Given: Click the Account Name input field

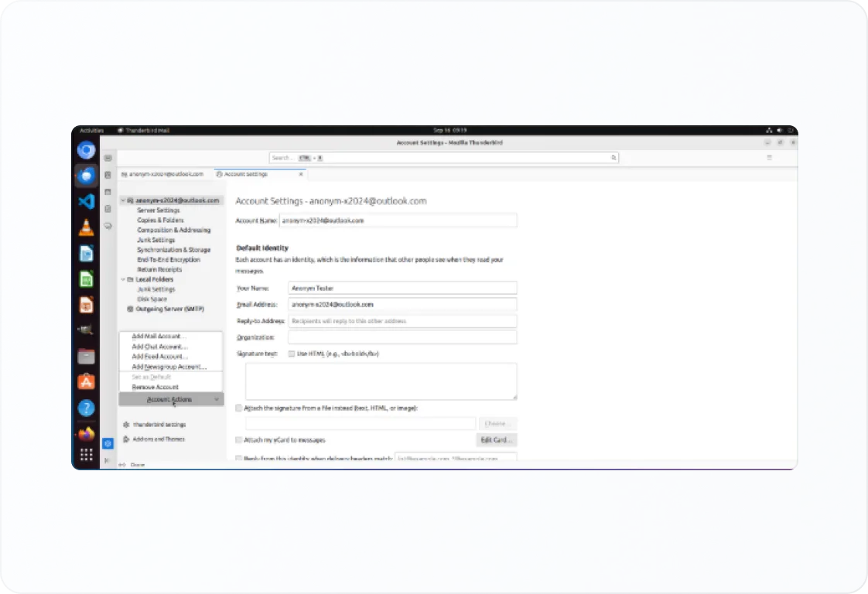Looking at the screenshot, I should (398, 220).
